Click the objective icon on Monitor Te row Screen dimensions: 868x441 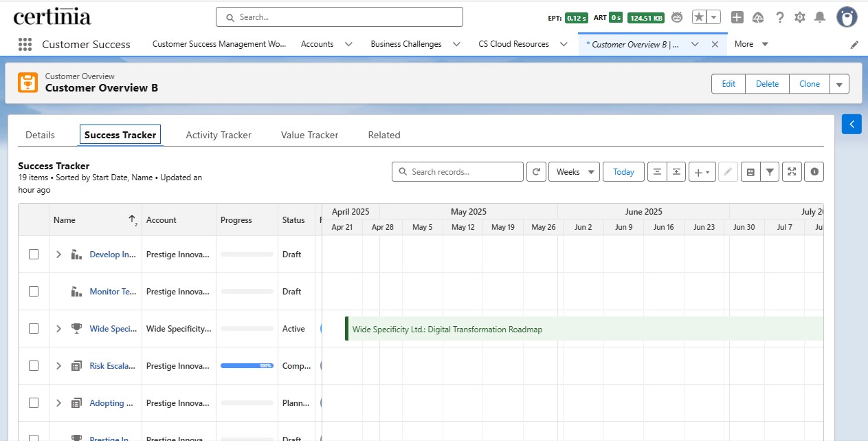click(77, 292)
